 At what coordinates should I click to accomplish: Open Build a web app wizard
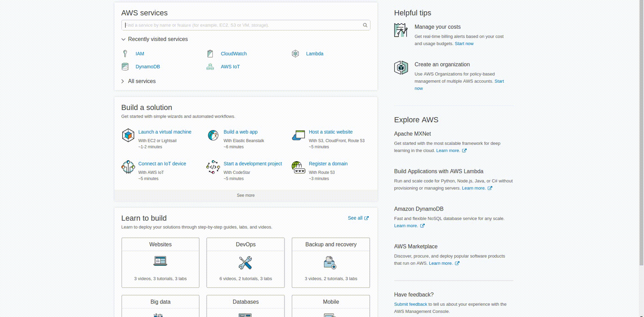[241, 132]
